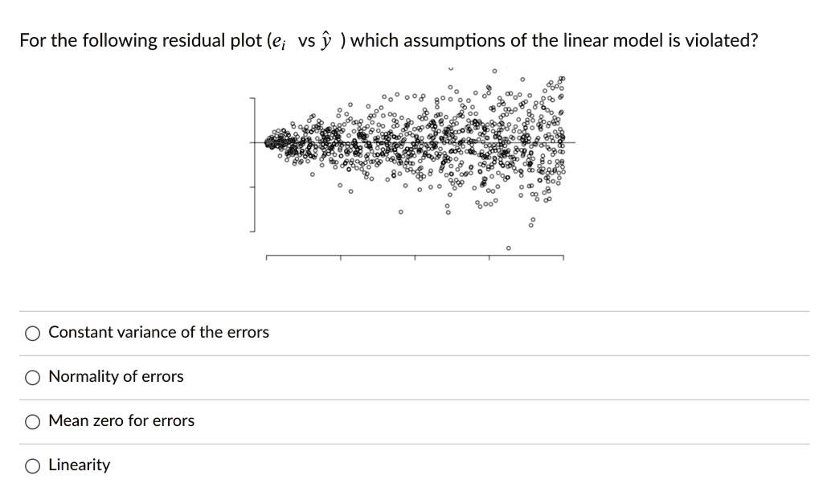
Task: Click the isolated outlier point below the axis
Action: [x=508, y=248]
